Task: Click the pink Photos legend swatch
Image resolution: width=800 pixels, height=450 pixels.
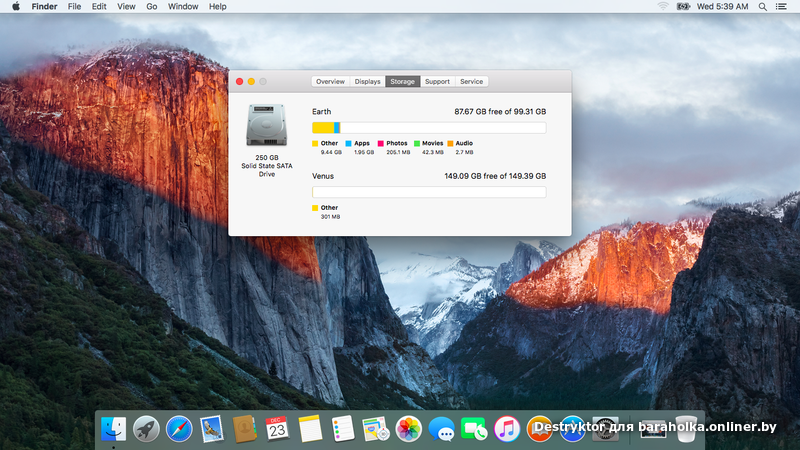Action: (x=381, y=143)
